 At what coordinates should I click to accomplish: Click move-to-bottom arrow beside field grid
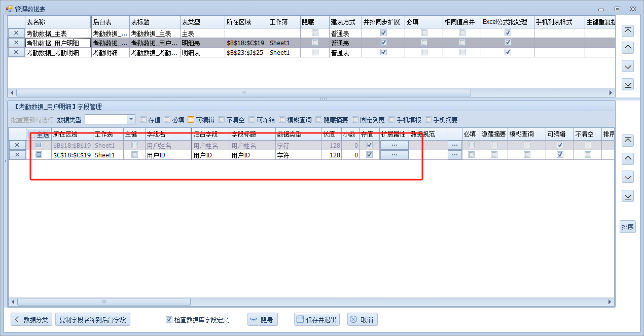628,195
